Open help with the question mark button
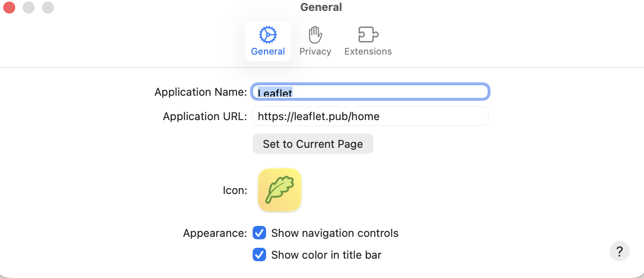This screenshot has height=278, width=644. click(x=619, y=252)
